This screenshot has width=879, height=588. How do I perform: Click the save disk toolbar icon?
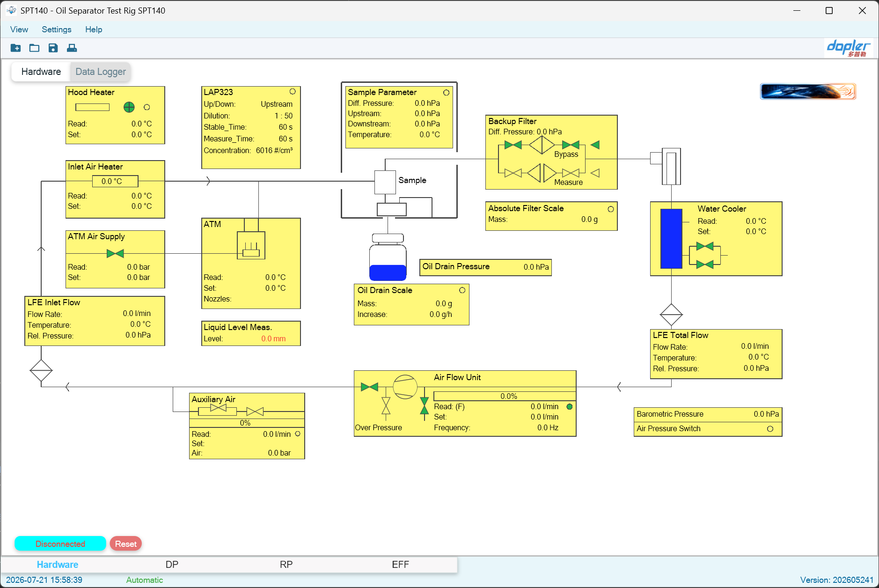pos(53,48)
